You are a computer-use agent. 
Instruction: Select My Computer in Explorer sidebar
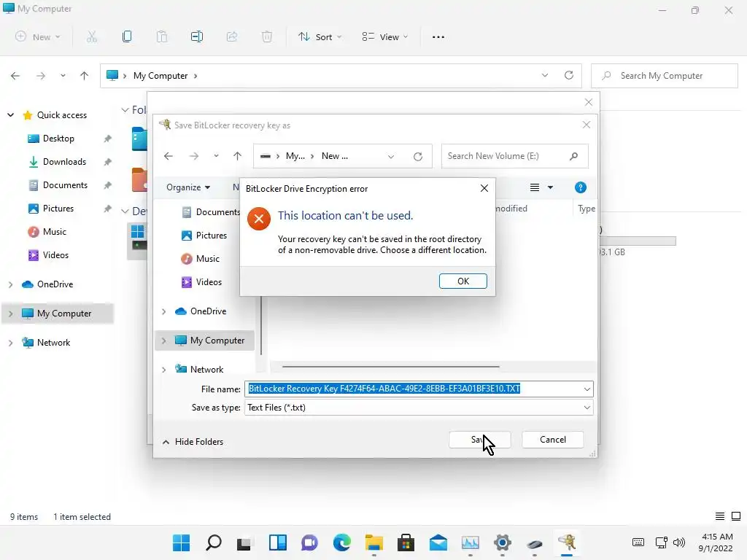(x=58, y=314)
